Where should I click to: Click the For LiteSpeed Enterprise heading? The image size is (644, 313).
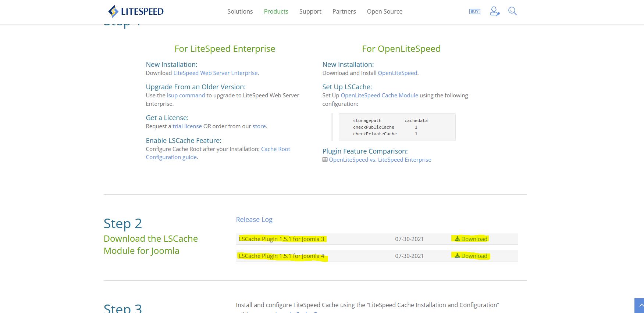click(x=225, y=48)
